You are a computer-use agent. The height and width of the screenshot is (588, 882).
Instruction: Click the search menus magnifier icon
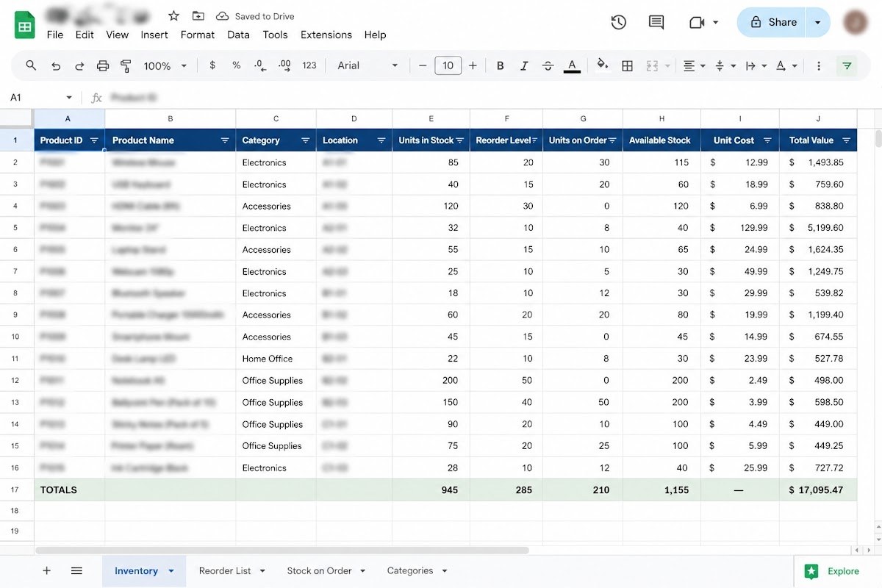point(31,65)
